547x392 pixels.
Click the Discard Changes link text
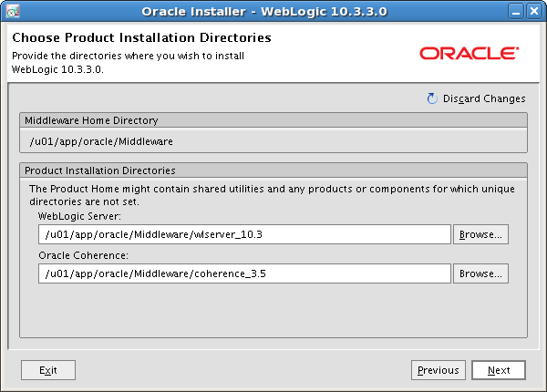[484, 98]
